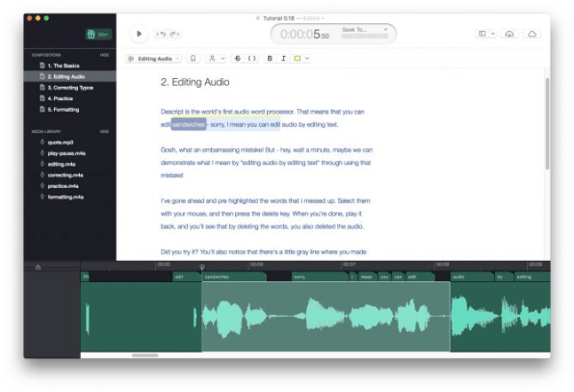Click the audio icon beside practice.m4a
574x392 pixels.
coord(42,186)
